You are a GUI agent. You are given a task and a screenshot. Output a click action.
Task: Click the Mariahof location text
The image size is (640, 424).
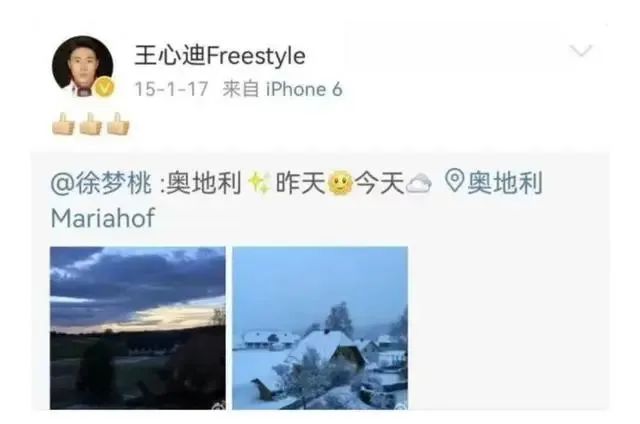[x=103, y=218]
